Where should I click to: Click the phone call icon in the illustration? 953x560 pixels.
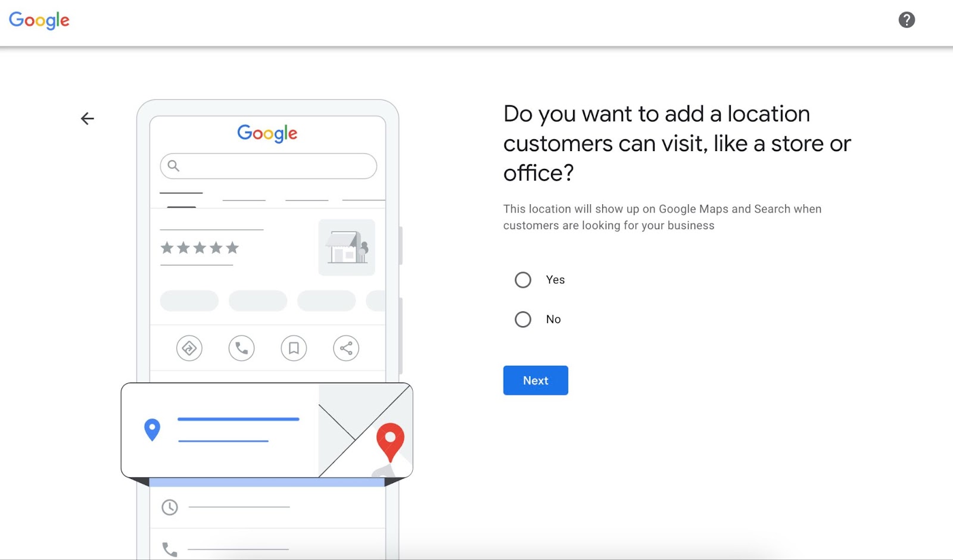(241, 348)
